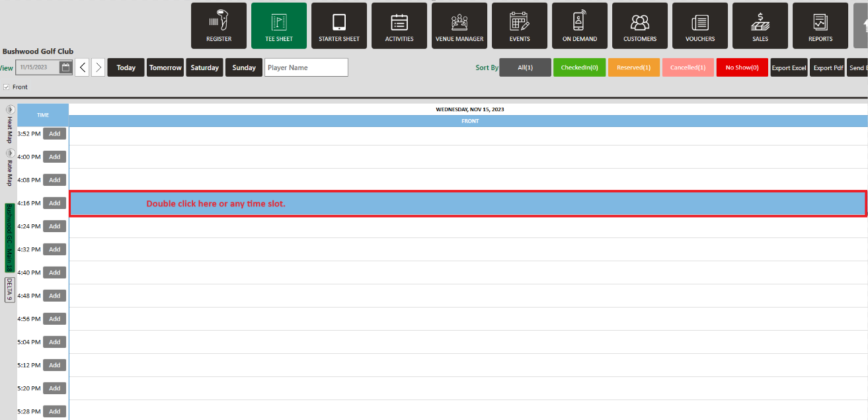The image size is (868, 420).
Task: Add a booking at 4:56 PM
Action: tap(54, 319)
